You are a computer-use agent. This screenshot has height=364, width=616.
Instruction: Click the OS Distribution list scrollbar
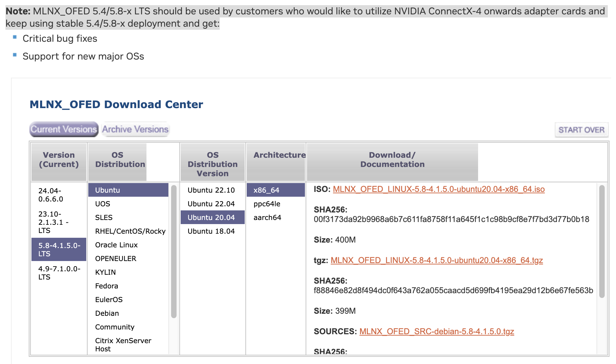coord(174,251)
